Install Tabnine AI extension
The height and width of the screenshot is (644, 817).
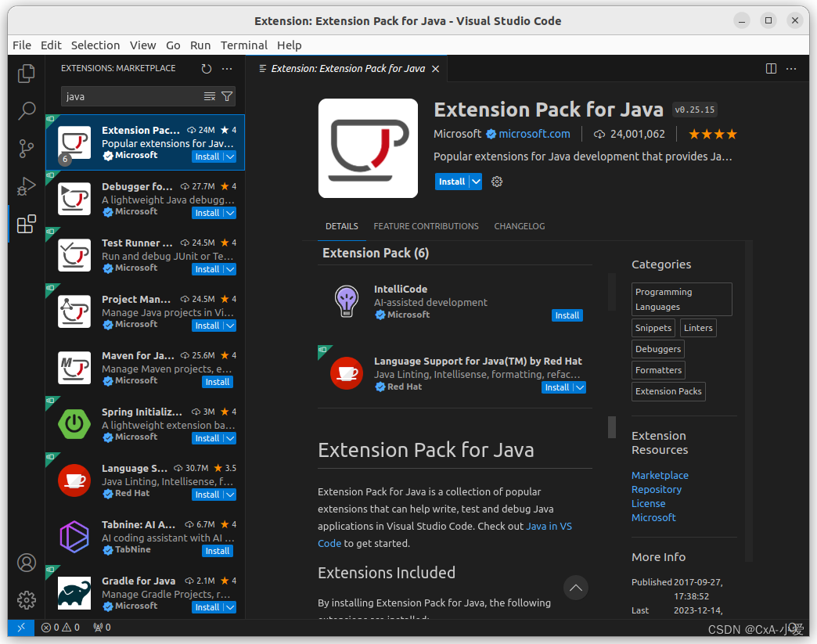point(218,551)
